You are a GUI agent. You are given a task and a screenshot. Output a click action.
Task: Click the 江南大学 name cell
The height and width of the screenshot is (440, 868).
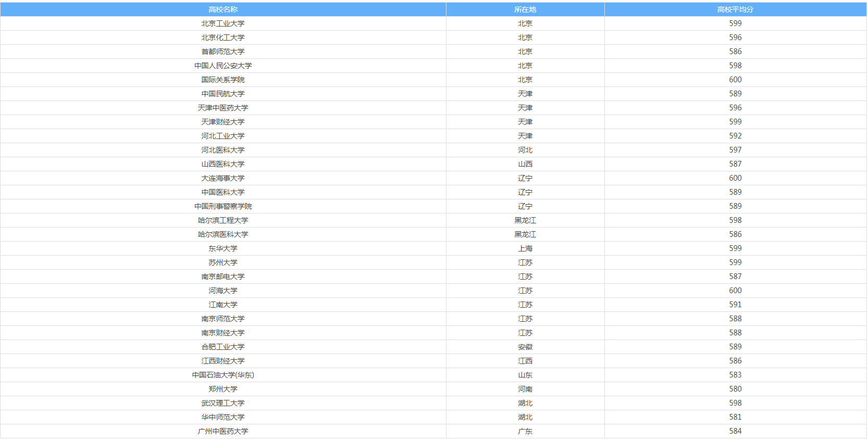[223, 305]
